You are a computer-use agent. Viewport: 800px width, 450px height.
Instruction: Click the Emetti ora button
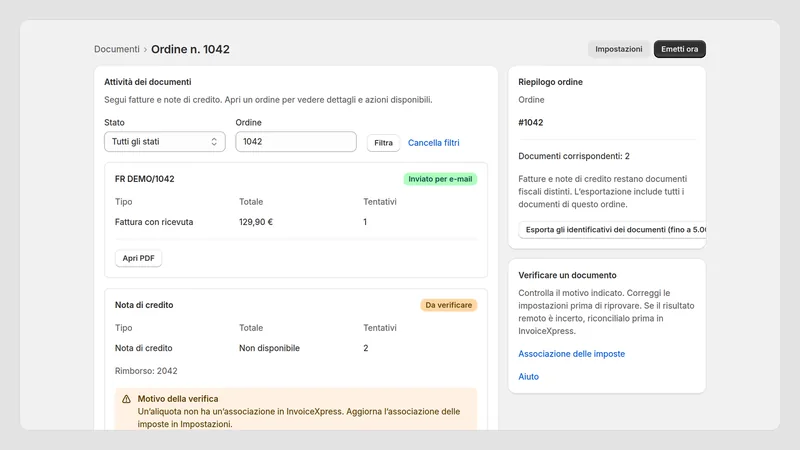coord(680,49)
